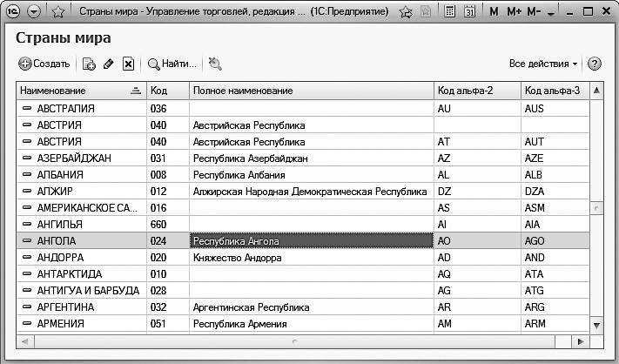Open the calendar icon in title bar
The height and width of the screenshot is (364, 619).
tap(470, 12)
